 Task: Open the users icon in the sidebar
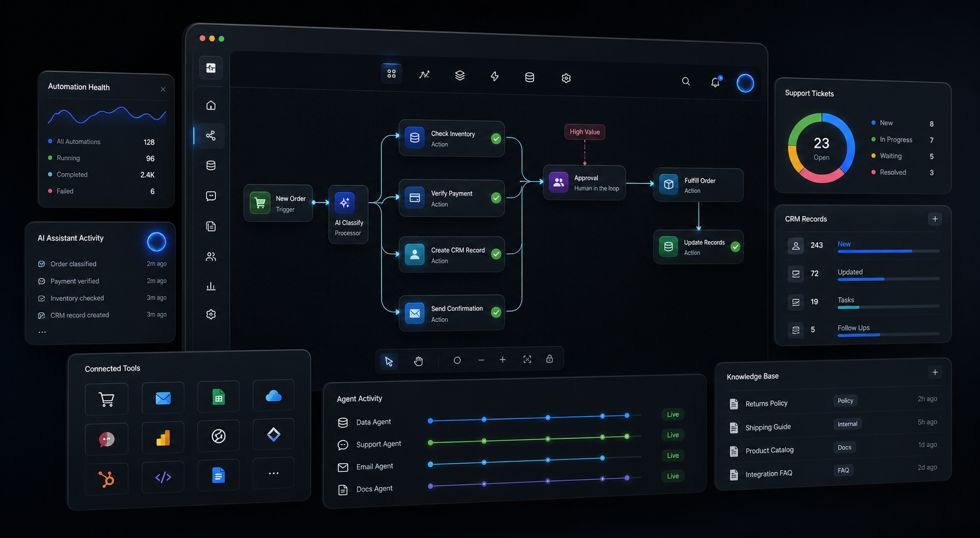coord(211,257)
